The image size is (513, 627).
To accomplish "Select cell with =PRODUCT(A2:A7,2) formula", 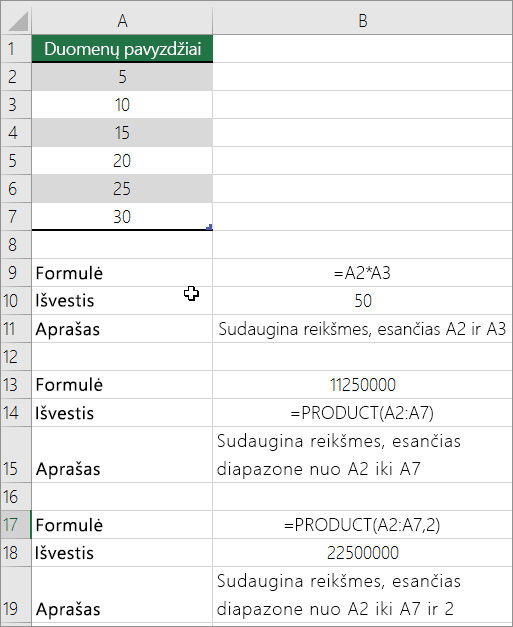I will coord(363,525).
